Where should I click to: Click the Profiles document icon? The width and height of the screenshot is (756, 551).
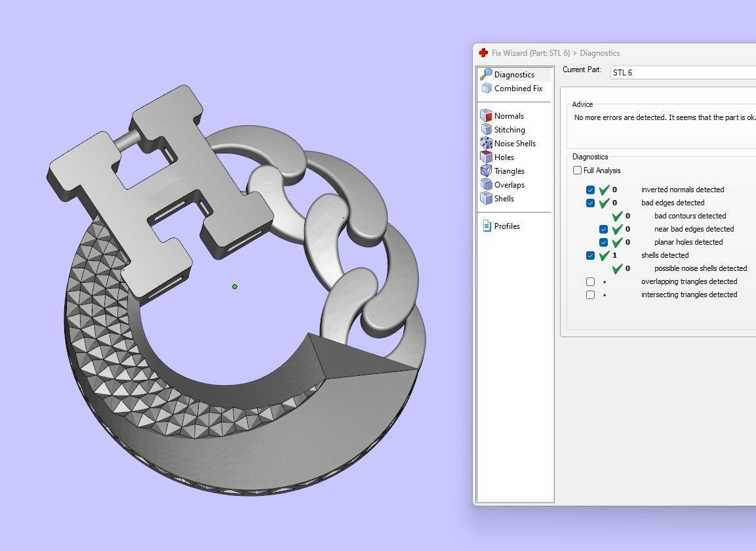pos(487,226)
